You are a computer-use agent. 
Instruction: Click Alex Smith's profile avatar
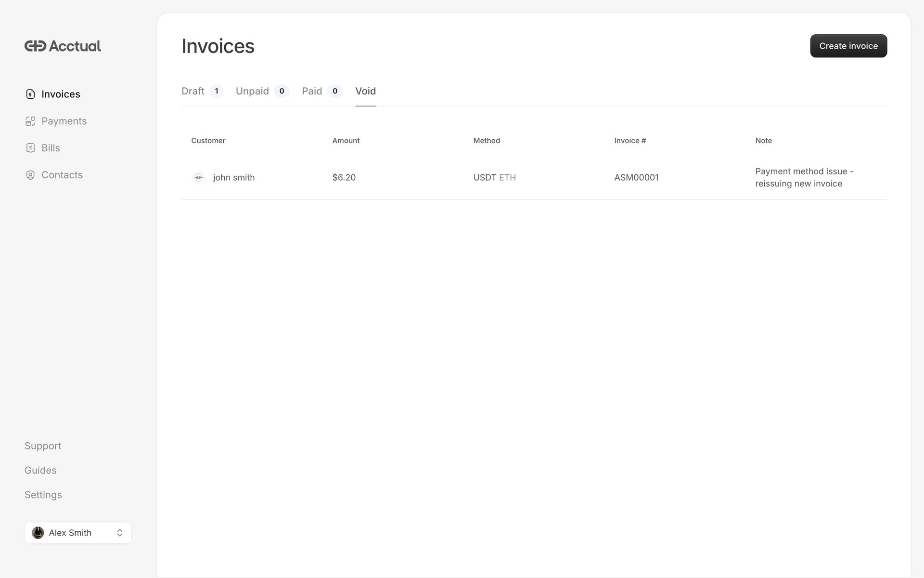pos(38,533)
